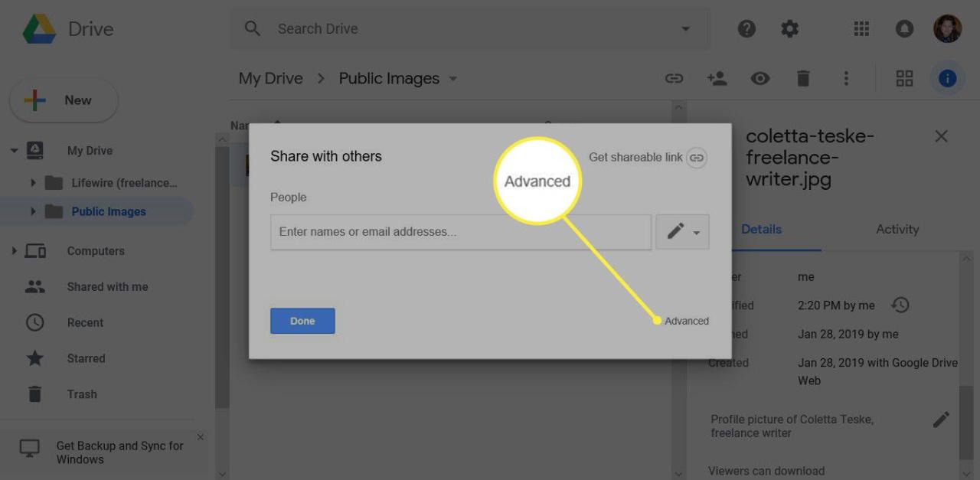Screen dimensions: 980x480
Task: Switch to the Activity tab
Action: (x=897, y=229)
